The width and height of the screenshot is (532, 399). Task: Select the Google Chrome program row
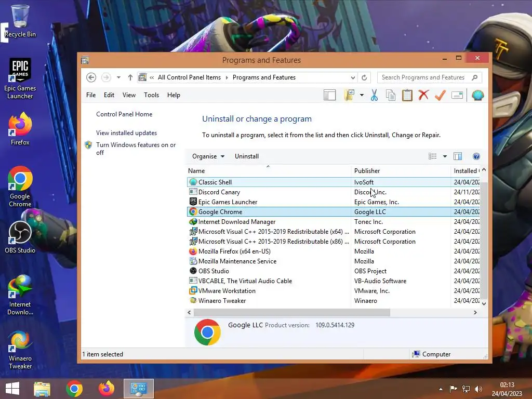tap(333, 212)
